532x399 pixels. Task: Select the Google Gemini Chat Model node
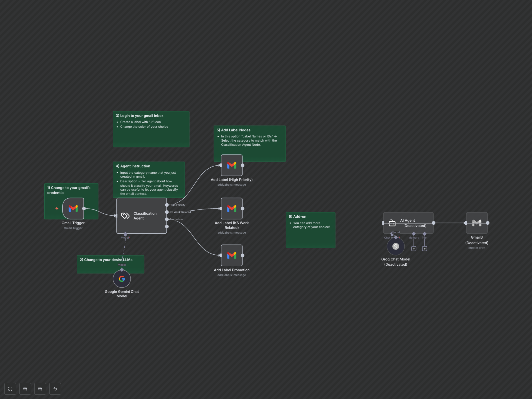point(122,279)
